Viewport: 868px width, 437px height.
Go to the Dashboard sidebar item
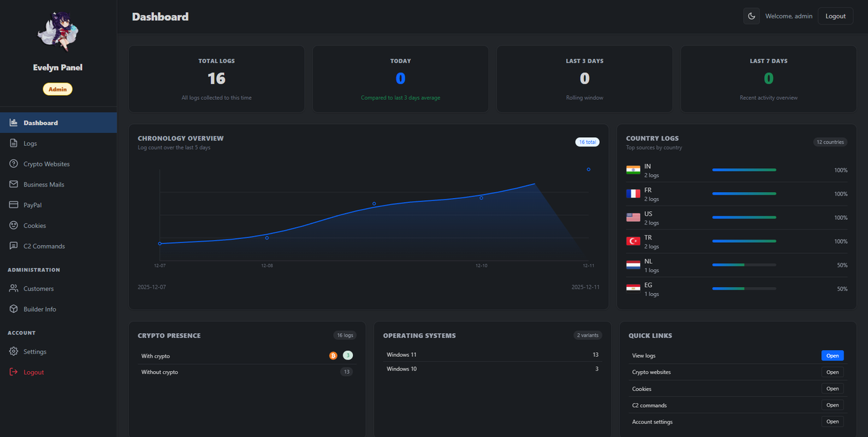58,123
